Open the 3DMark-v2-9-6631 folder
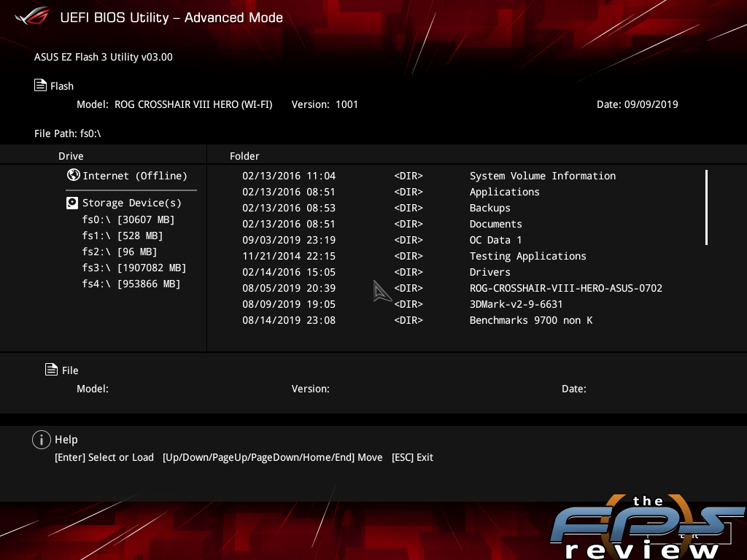 click(x=516, y=304)
